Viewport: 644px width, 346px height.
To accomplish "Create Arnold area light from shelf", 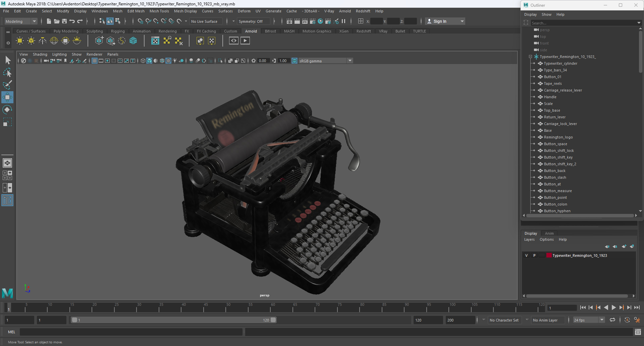I will point(20,41).
